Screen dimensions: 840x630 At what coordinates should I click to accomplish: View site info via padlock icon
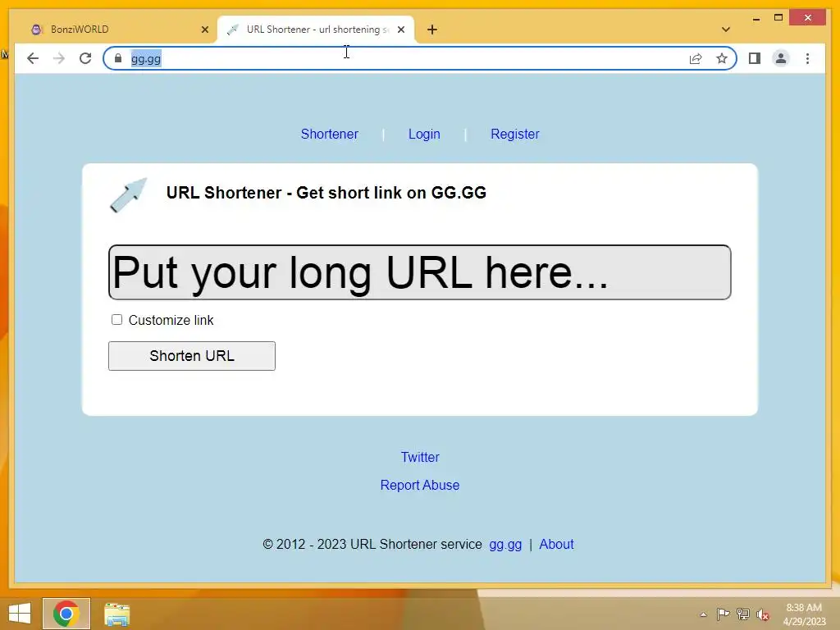118,58
